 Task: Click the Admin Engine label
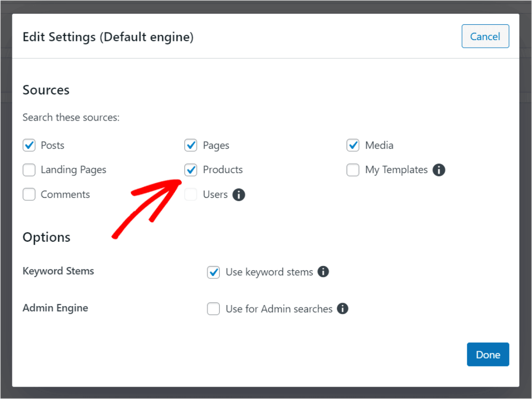[x=55, y=308]
